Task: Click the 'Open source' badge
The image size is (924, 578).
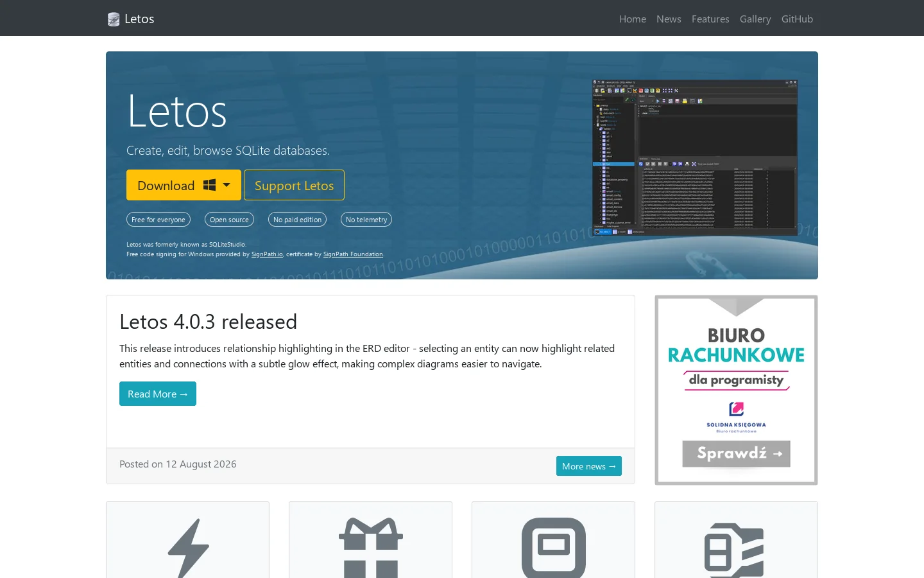Action: point(229,220)
